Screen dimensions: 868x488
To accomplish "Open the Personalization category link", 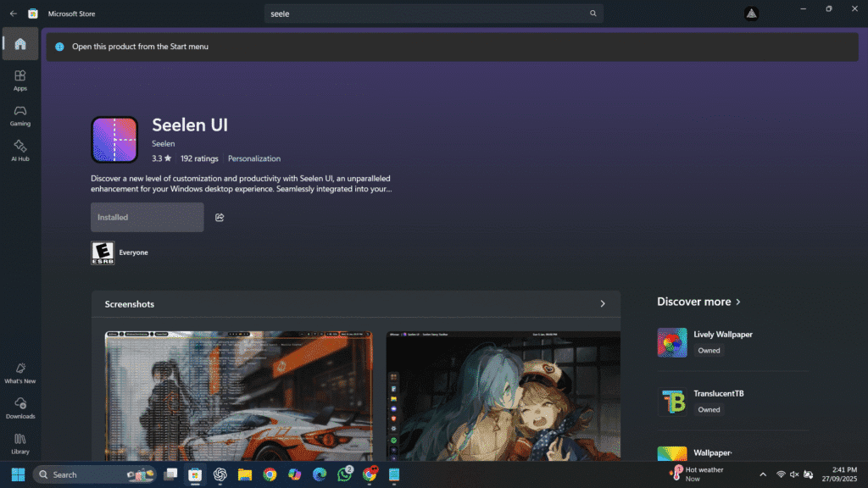I will tap(254, 158).
